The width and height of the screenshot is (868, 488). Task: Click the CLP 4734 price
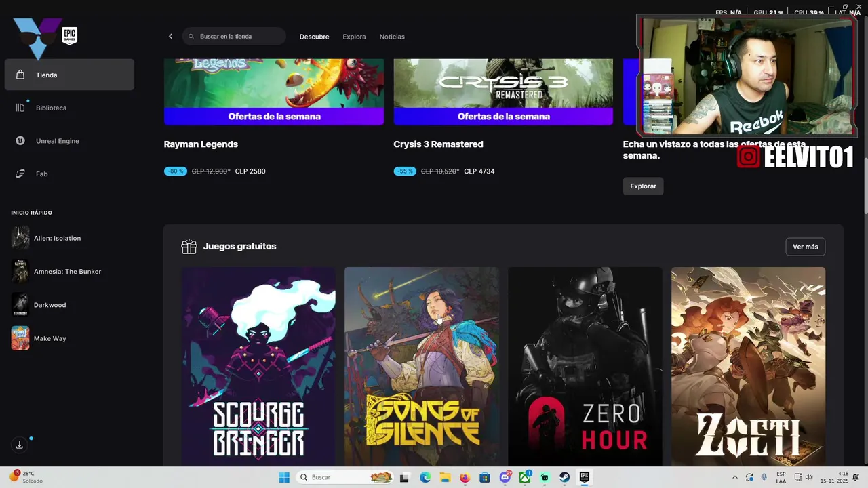(x=479, y=171)
